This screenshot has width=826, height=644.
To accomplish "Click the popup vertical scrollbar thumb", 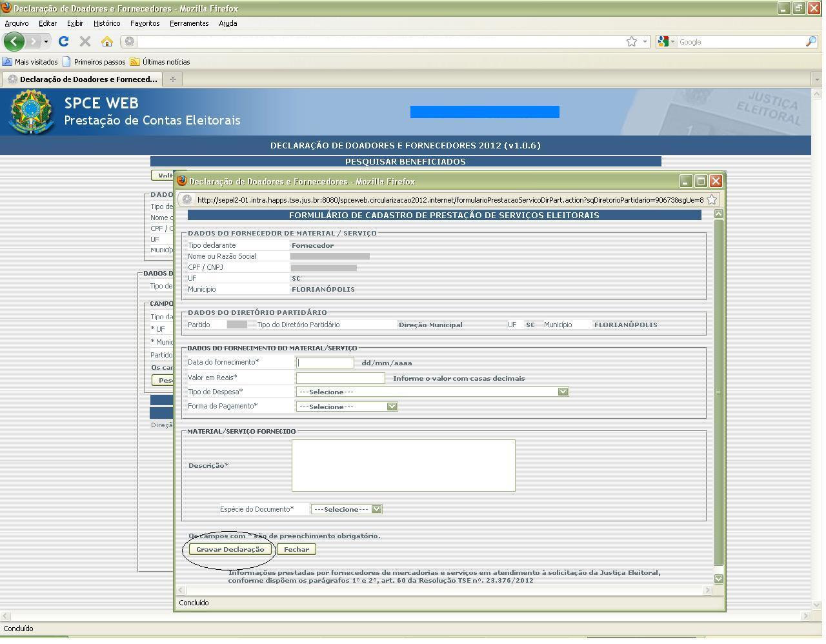I will point(719,392).
